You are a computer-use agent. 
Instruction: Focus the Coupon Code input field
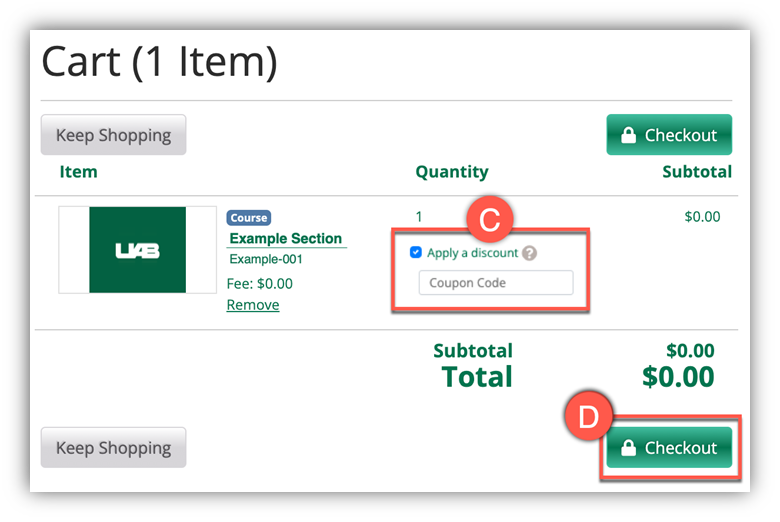pyautogui.click(x=496, y=283)
